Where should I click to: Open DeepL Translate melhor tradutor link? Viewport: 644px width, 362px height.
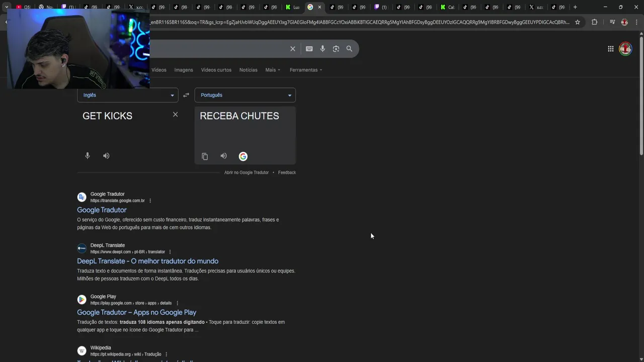(147, 261)
